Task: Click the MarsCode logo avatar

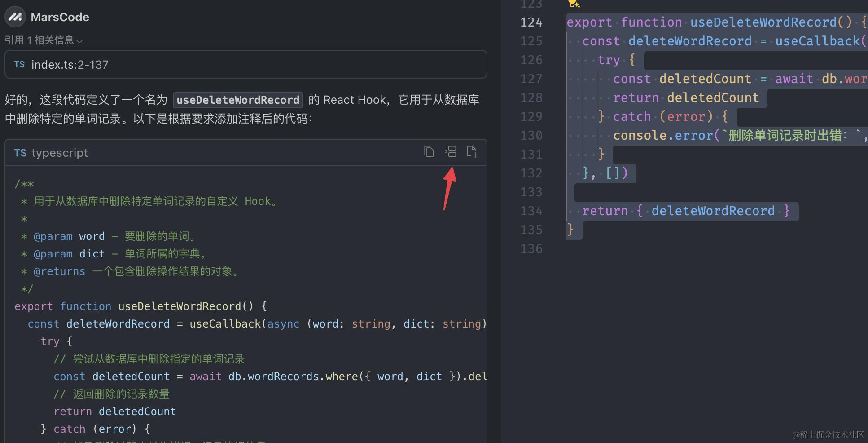Action: point(15,17)
